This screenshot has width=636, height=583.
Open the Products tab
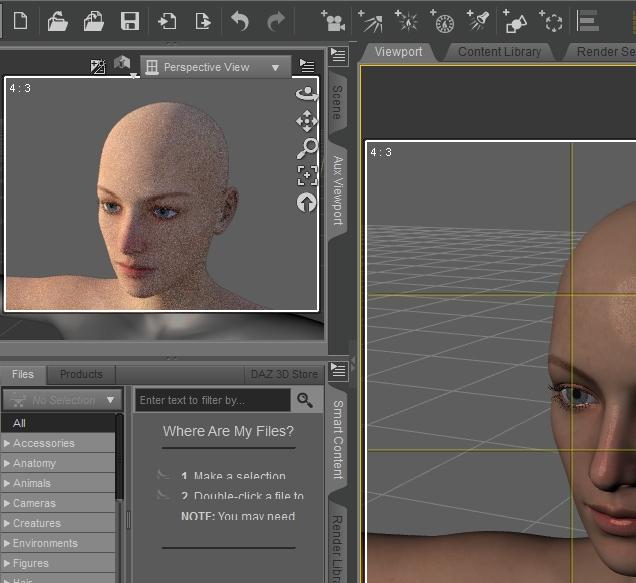81,374
